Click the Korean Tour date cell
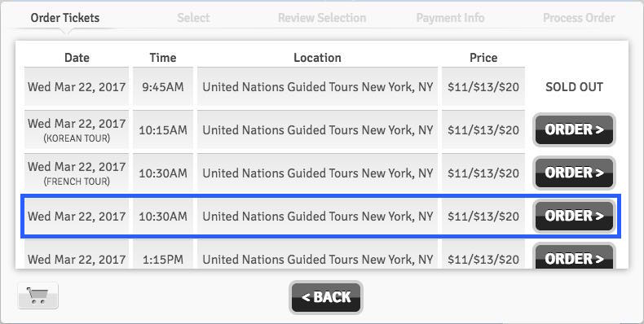644x324 pixels. click(x=77, y=129)
